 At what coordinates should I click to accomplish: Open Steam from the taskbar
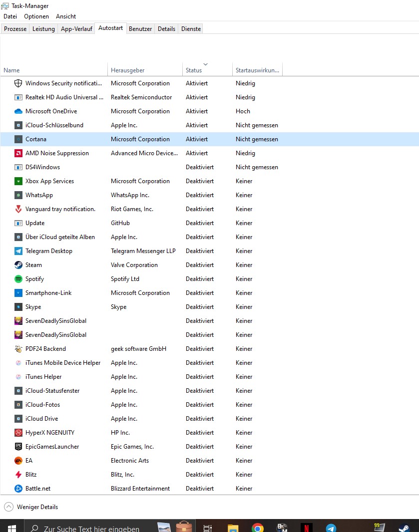[x=404, y=527]
